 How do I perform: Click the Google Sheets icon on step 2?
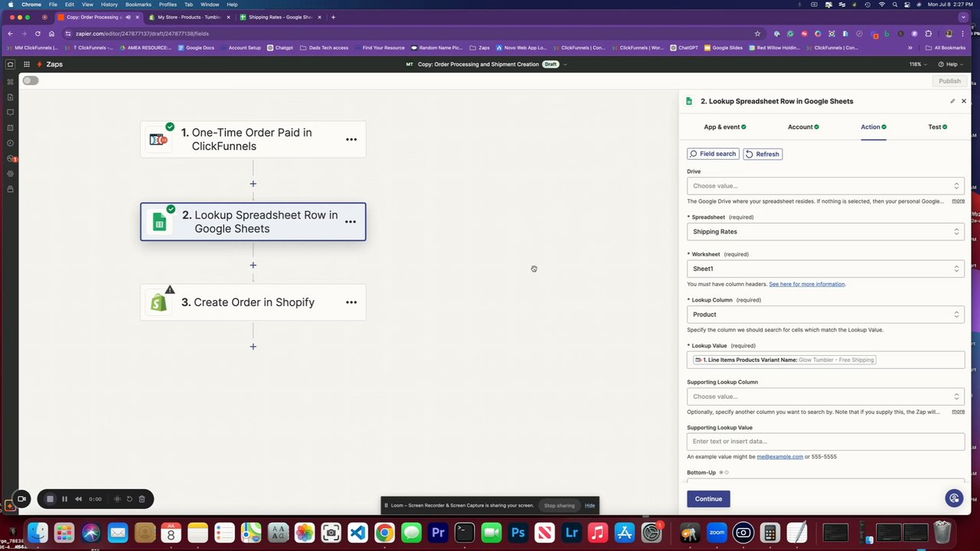pos(159,222)
